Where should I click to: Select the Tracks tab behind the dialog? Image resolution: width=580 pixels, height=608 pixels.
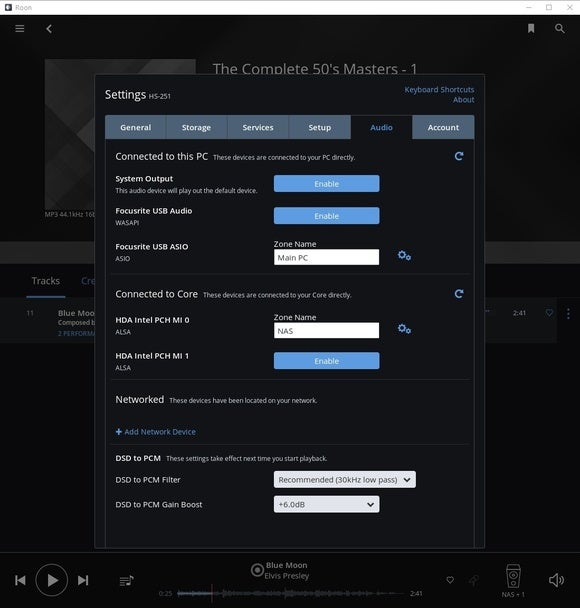click(x=46, y=281)
